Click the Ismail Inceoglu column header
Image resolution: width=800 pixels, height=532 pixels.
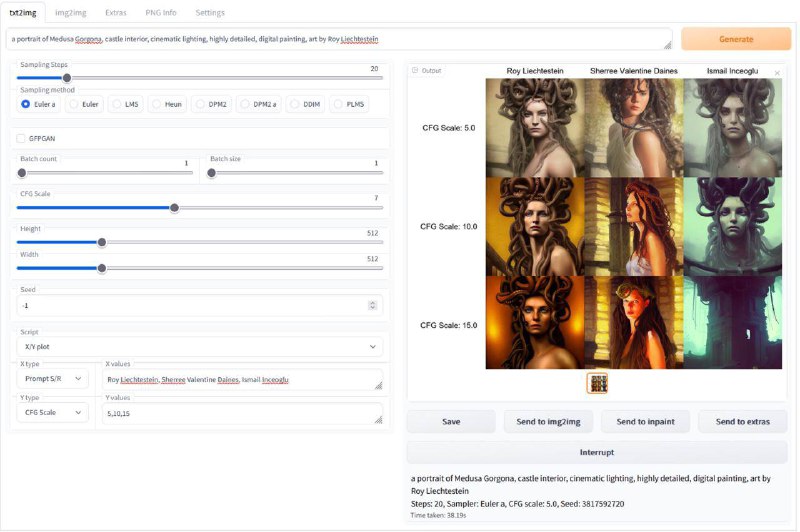(732, 71)
